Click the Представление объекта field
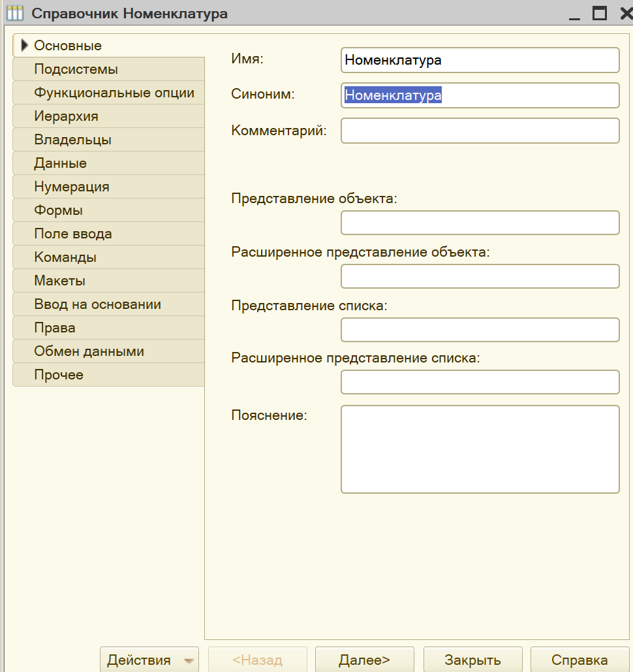 [480, 223]
